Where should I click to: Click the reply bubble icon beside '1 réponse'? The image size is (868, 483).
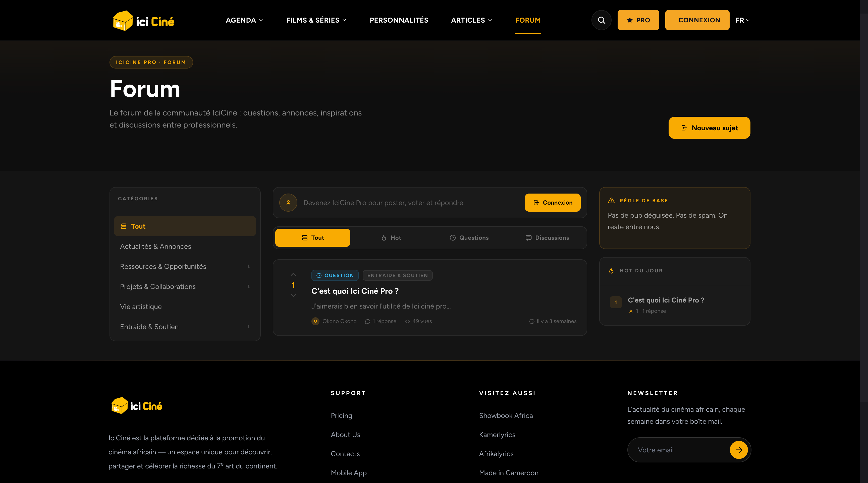(x=367, y=321)
